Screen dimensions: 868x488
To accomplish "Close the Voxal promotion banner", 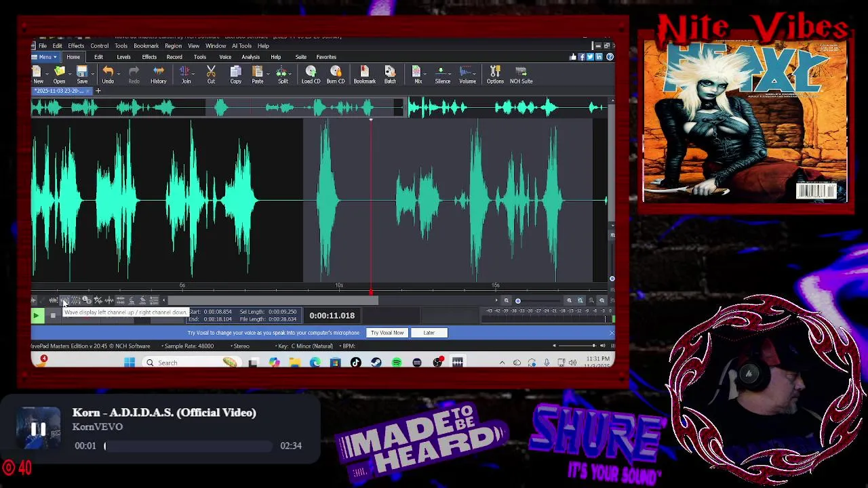I will click(x=611, y=332).
